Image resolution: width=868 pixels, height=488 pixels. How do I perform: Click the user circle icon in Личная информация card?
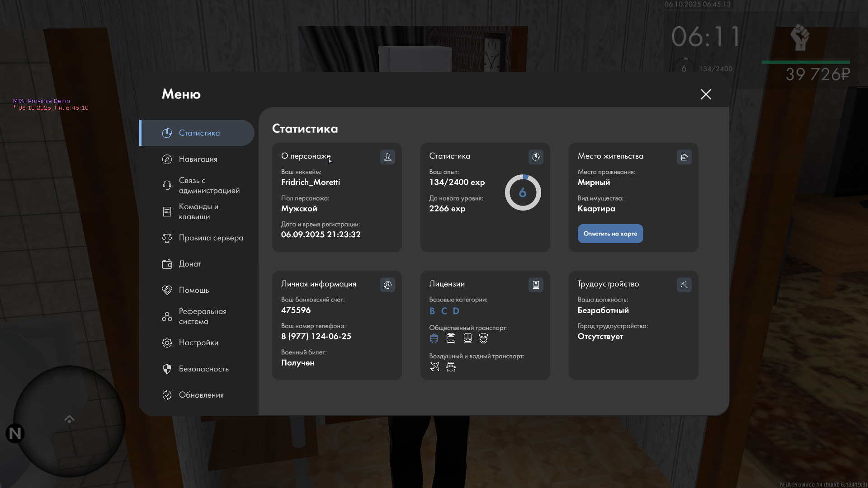coord(387,285)
